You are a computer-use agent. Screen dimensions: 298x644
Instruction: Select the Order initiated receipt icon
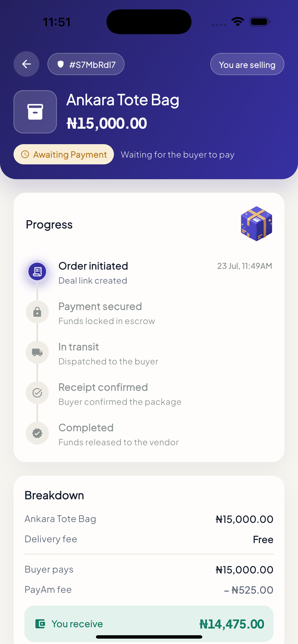[x=37, y=271]
